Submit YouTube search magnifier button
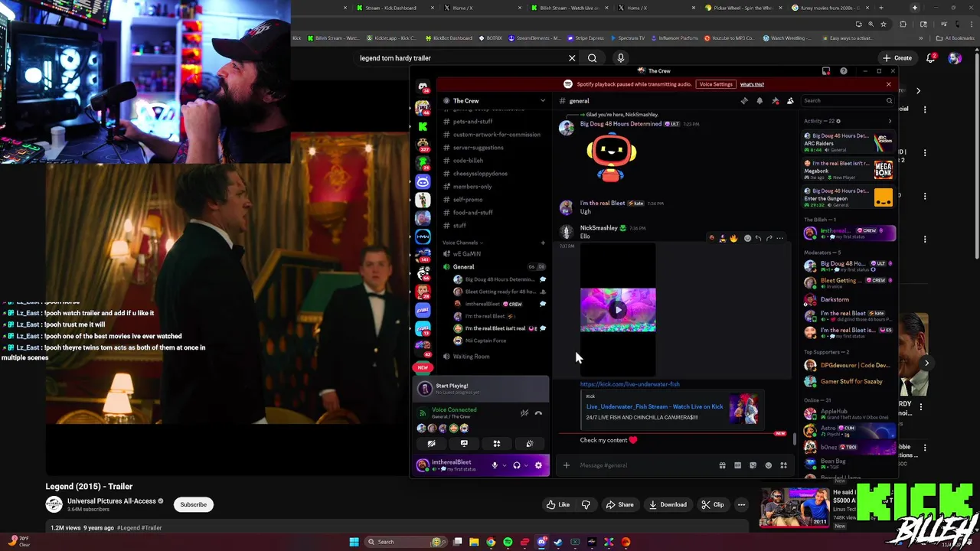Screen dimensions: 980x551 [x=593, y=58]
